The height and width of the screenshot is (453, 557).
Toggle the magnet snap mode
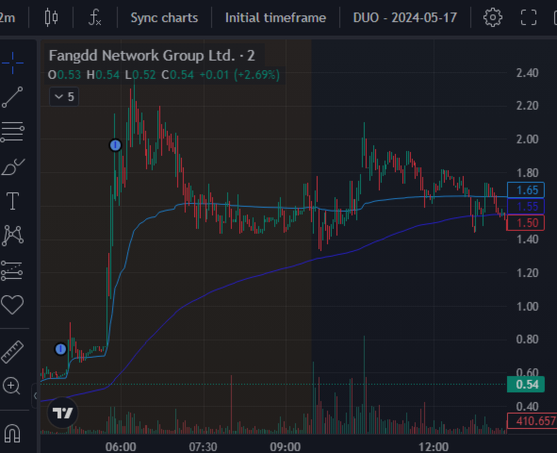pyautogui.click(x=12, y=433)
